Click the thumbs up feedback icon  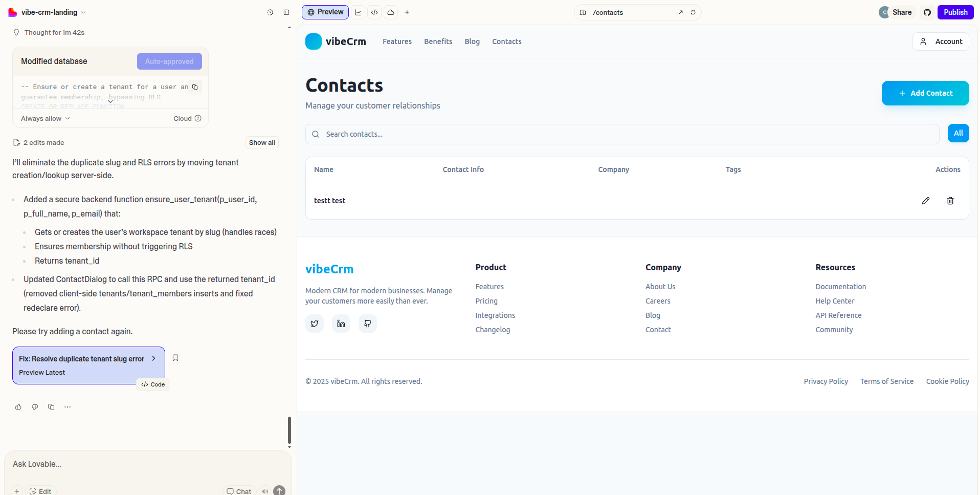coord(18,407)
